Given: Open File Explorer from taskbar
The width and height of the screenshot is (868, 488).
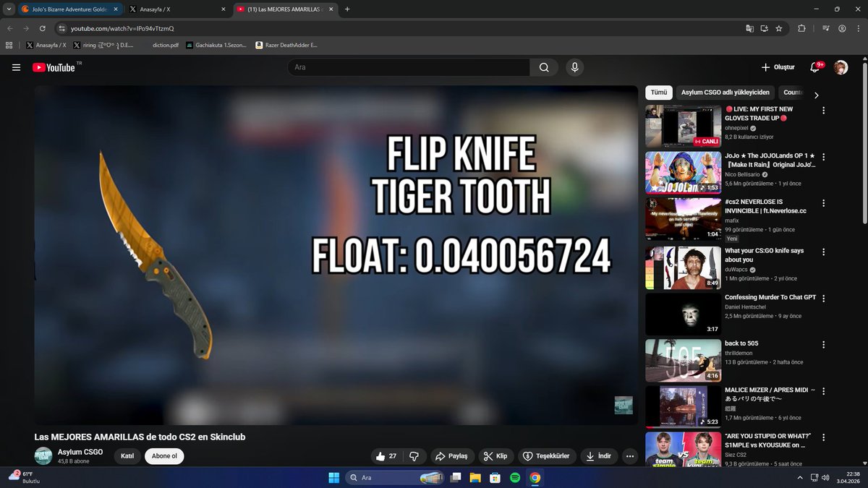Looking at the screenshot, I should click(x=475, y=478).
